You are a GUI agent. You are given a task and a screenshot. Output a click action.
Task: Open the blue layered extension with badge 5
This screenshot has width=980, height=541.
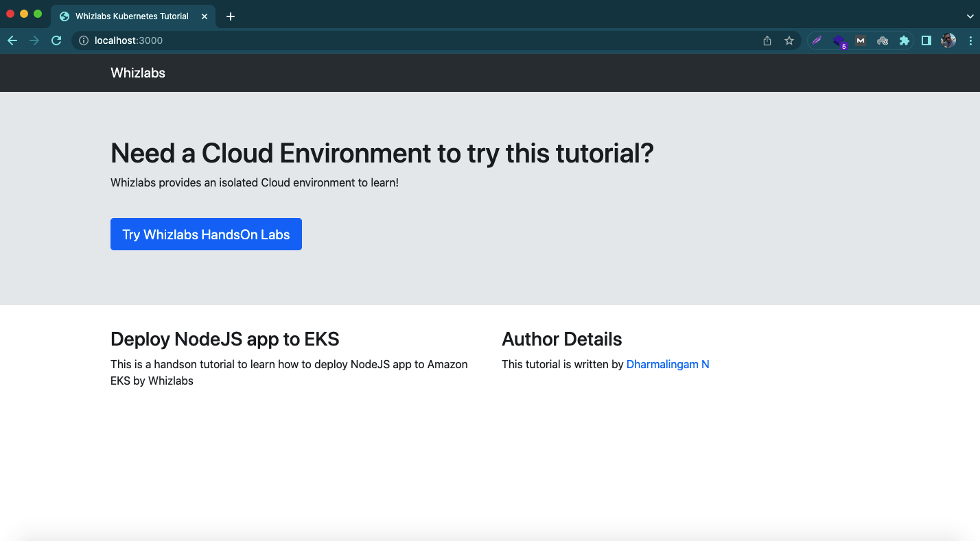pos(839,41)
